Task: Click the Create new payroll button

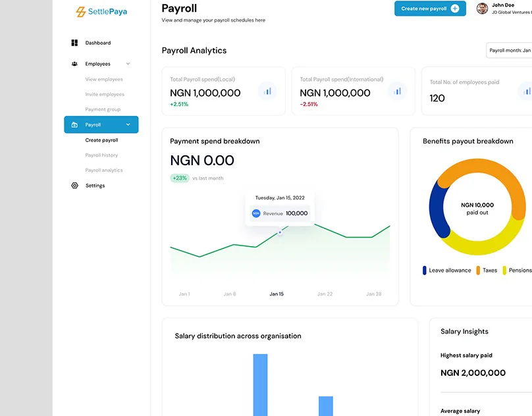Action: pos(430,9)
